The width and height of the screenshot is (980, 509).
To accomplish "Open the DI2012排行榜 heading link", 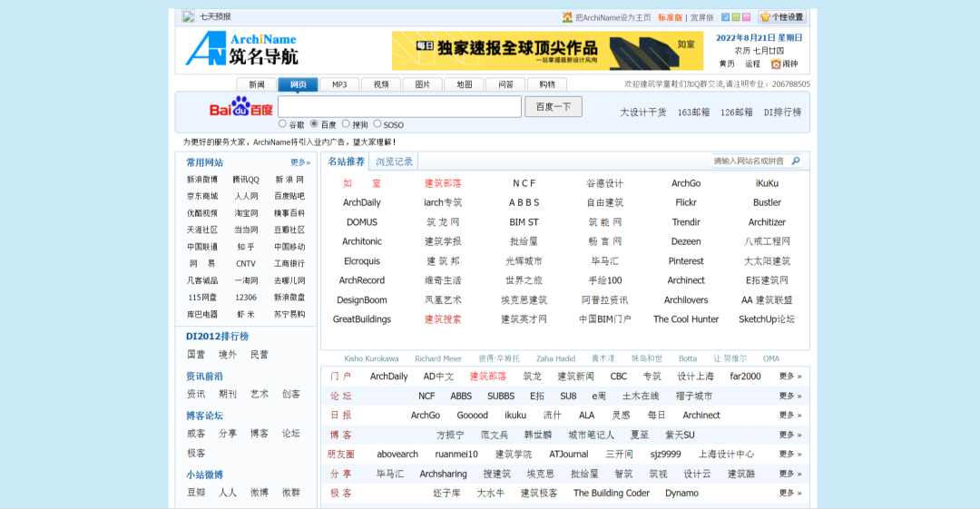I will 217,337.
